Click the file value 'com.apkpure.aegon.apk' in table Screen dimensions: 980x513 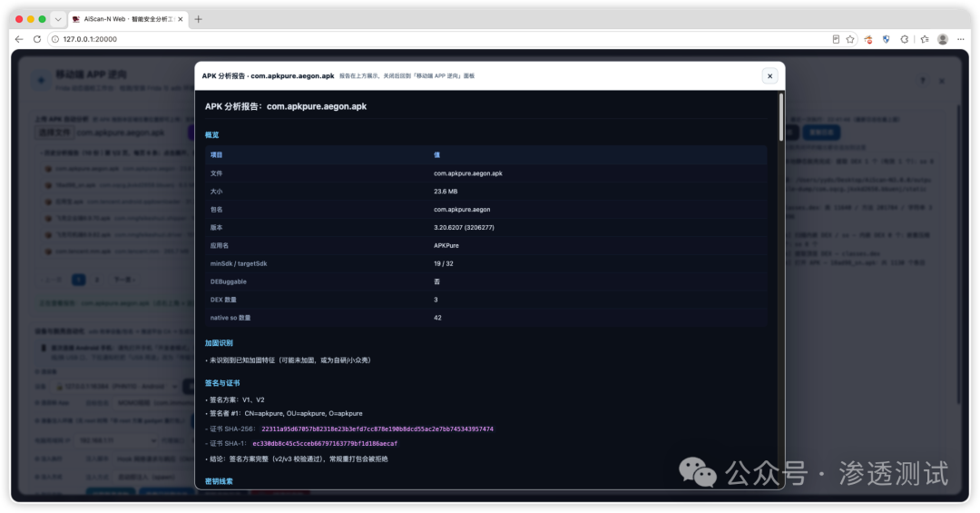(468, 173)
